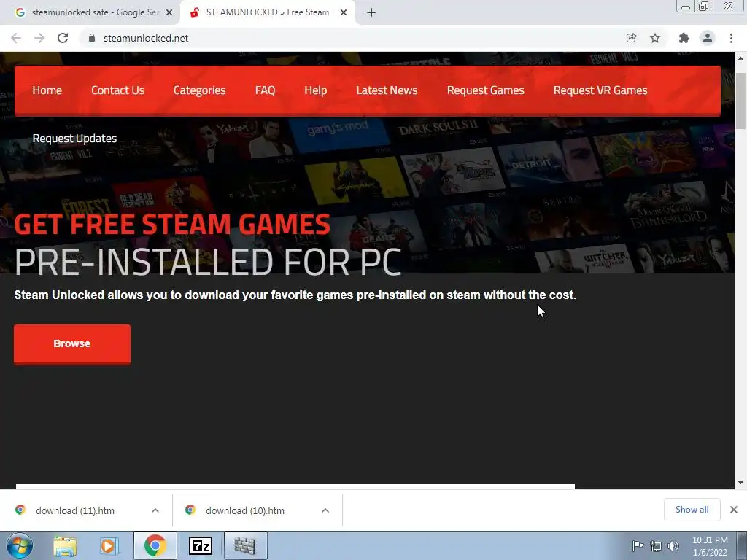
Task: Click the padlock site info icon
Action: tap(92, 38)
